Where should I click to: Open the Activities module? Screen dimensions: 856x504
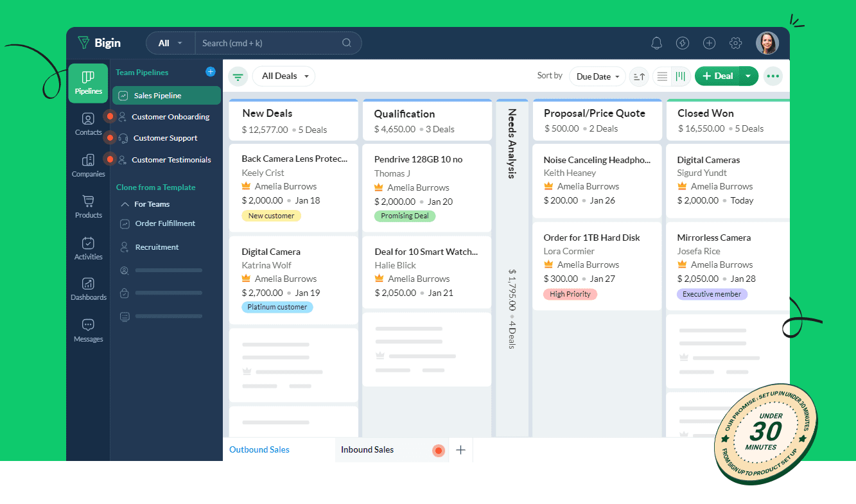[88, 248]
